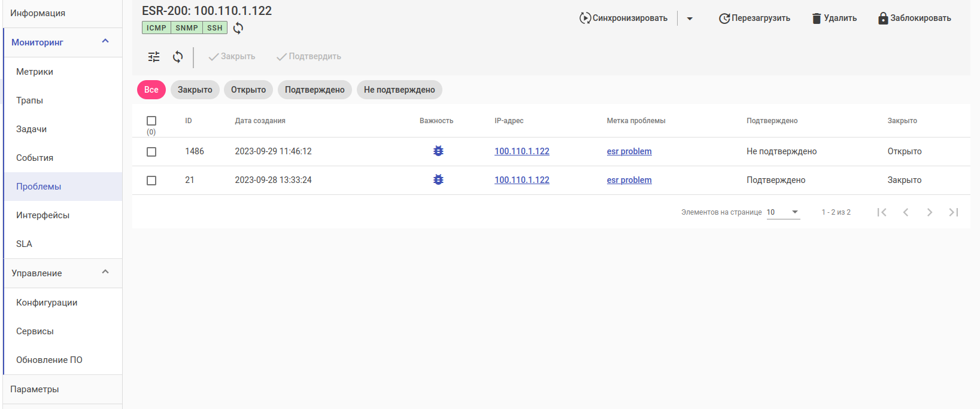Open the esr problem link for ID 1486
This screenshot has height=409, width=980.
(629, 151)
